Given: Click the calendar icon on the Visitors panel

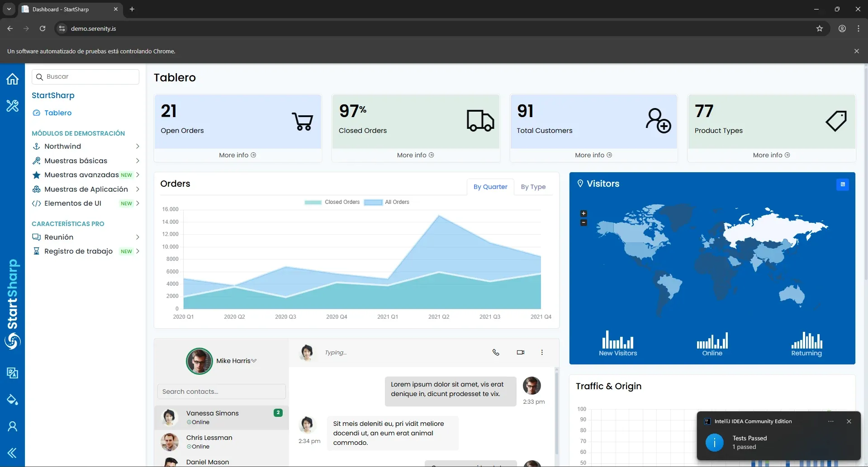Looking at the screenshot, I should [x=843, y=184].
